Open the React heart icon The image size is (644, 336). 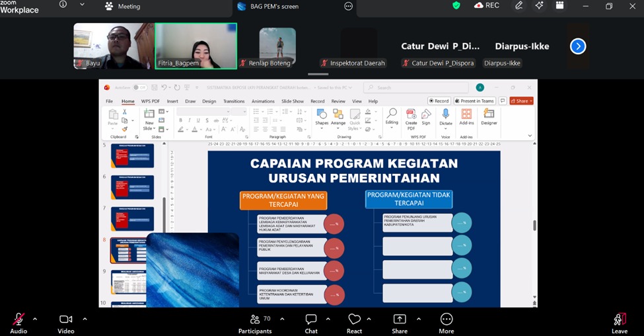354,319
